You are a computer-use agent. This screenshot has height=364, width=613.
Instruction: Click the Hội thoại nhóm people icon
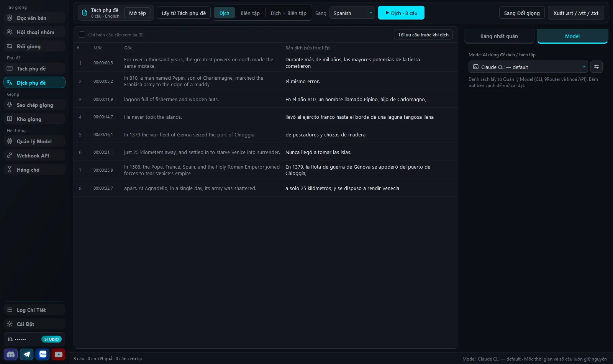[10, 32]
